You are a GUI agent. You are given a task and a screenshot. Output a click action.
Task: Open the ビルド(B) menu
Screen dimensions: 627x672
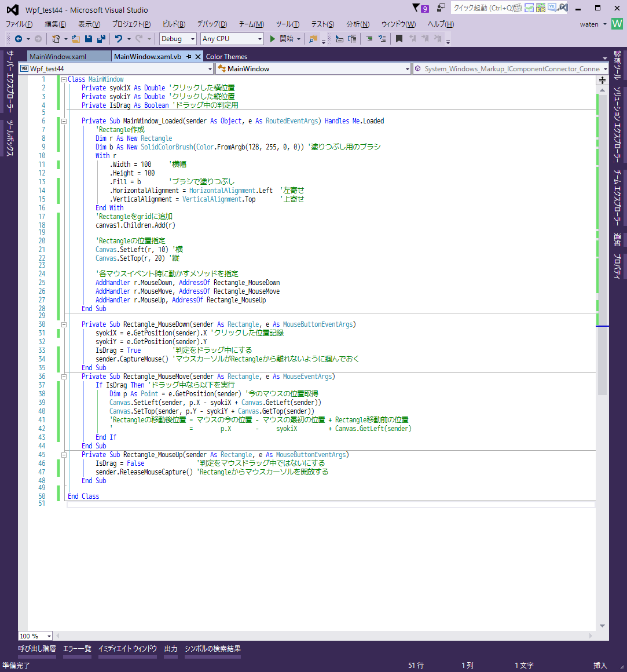pyautogui.click(x=174, y=24)
